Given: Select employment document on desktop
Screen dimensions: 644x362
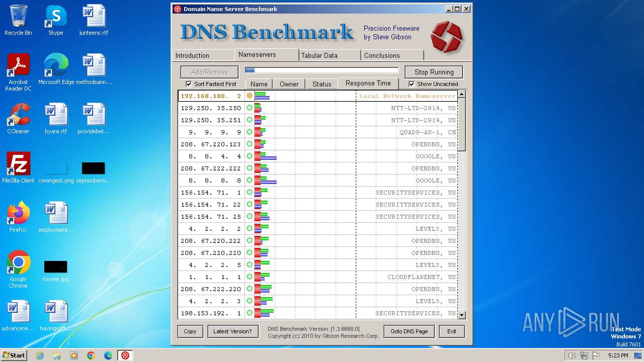Looking at the screenshot, I should 56,217.
